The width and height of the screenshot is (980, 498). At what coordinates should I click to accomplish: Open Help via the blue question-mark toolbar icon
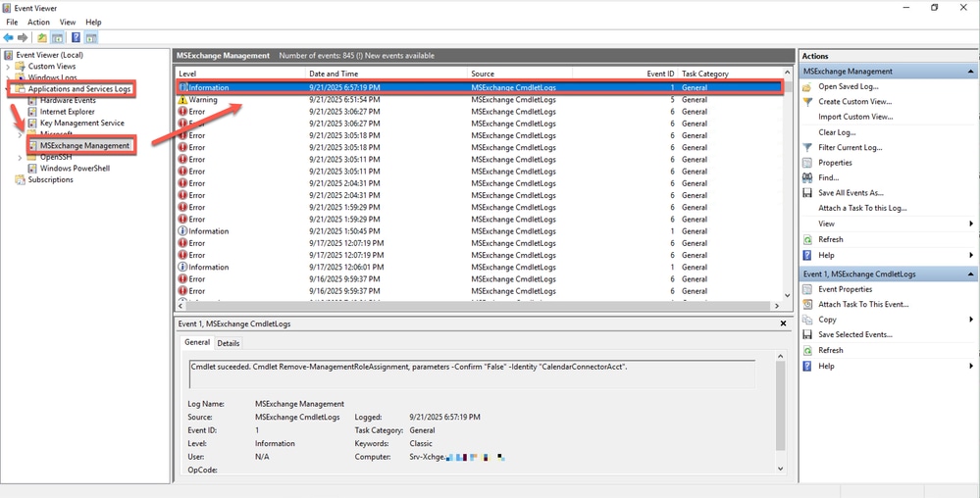76,37
